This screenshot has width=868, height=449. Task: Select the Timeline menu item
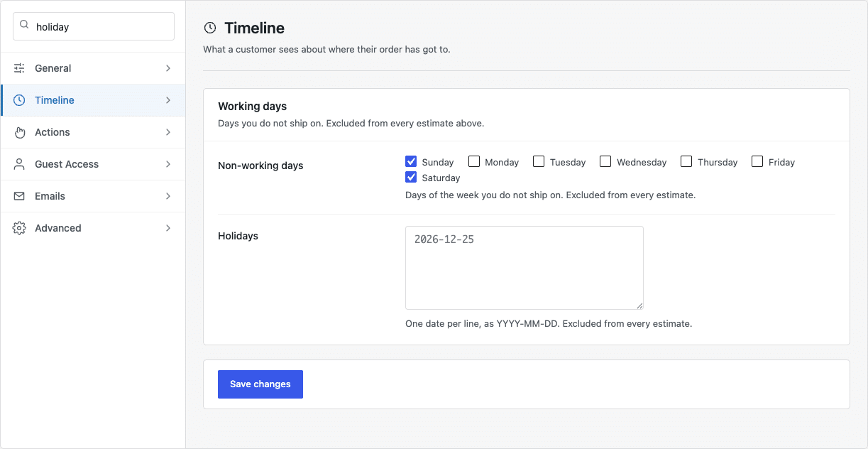(93, 100)
